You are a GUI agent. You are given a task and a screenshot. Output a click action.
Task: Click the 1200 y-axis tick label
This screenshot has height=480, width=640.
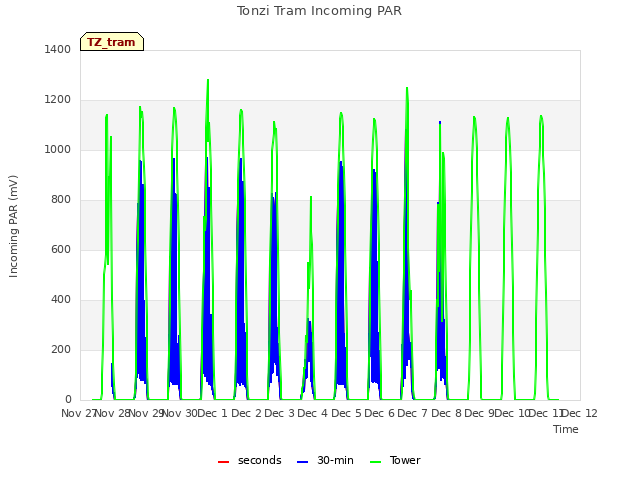pos(58,100)
